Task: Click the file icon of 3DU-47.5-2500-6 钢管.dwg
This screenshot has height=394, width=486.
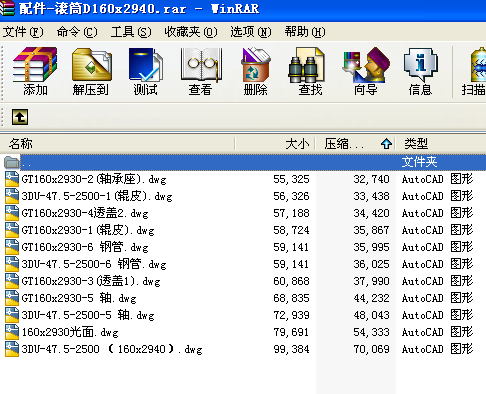Action: tap(12, 264)
